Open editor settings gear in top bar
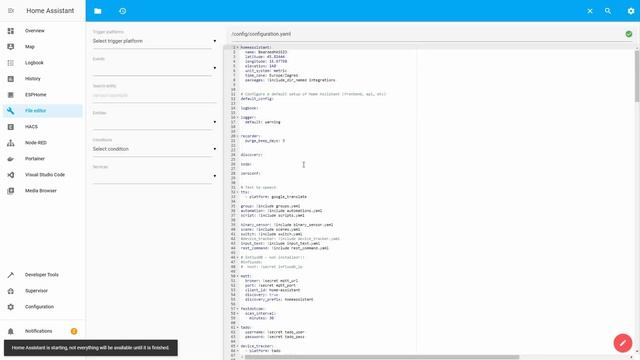The image size is (640, 360). tap(631, 11)
